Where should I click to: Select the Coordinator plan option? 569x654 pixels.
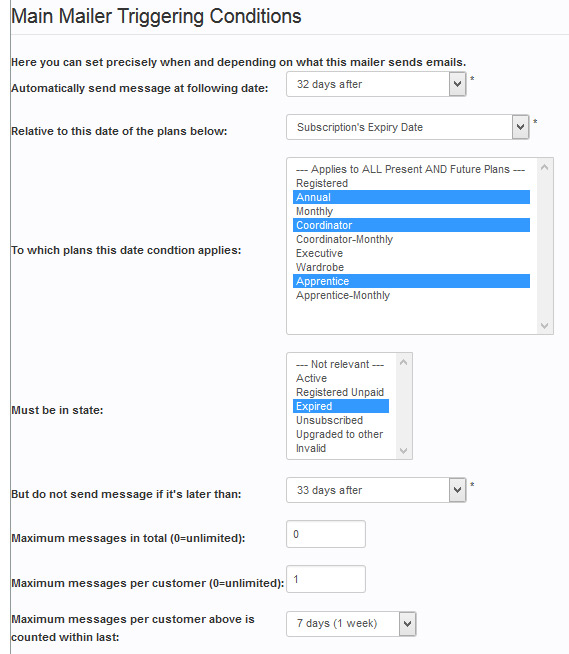click(x=411, y=225)
